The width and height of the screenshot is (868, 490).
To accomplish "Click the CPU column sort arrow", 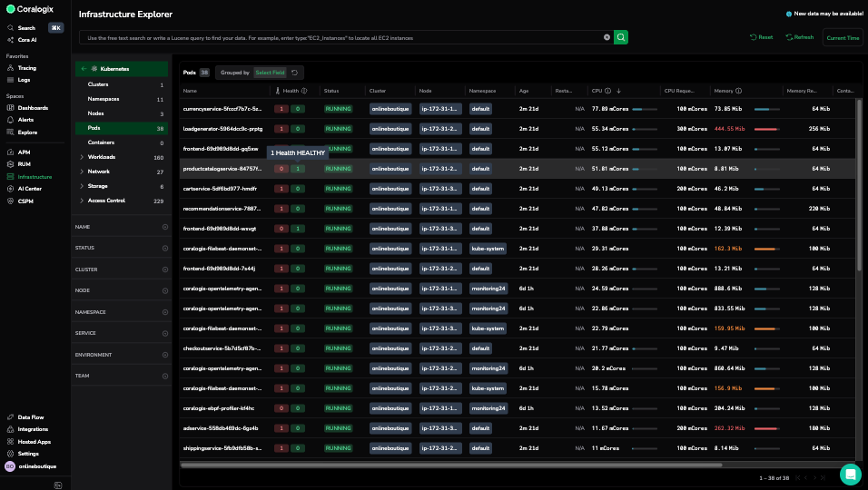I will (x=618, y=91).
